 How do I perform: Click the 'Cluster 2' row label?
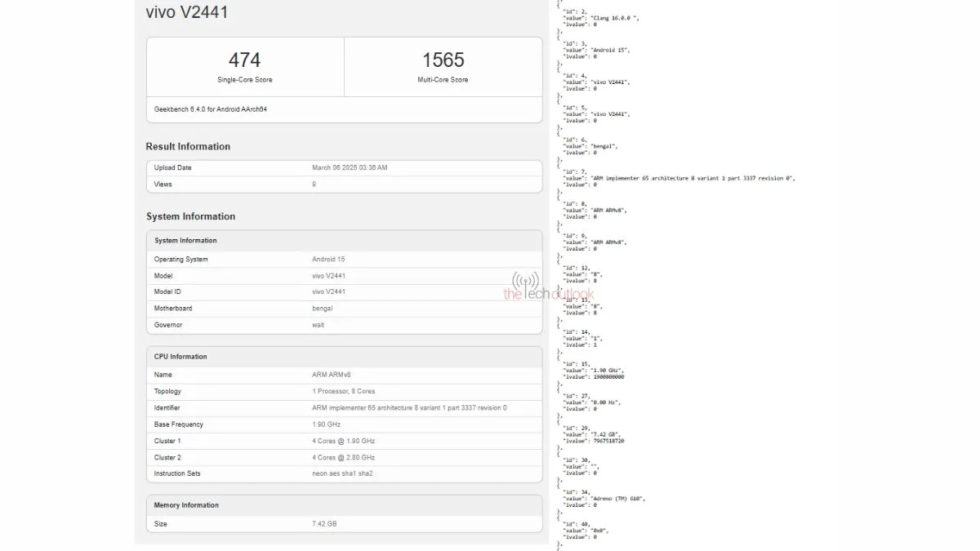pyautogui.click(x=168, y=457)
